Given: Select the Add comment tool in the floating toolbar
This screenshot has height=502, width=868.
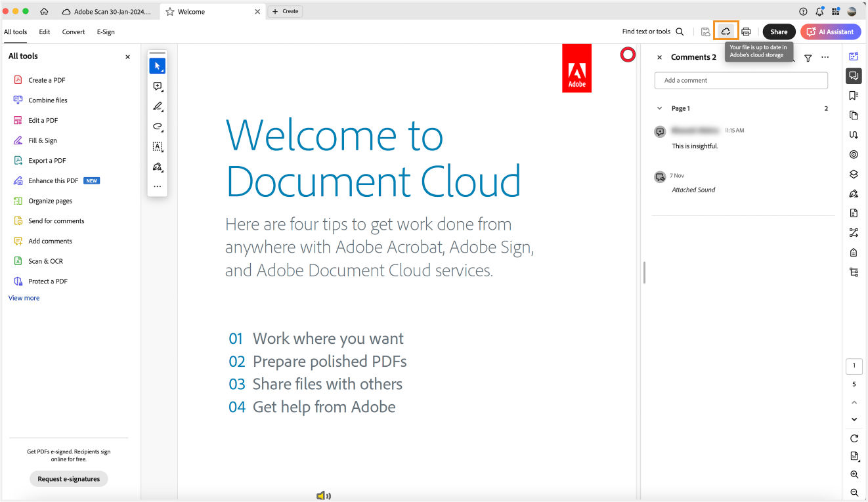Looking at the screenshot, I should pos(157,85).
